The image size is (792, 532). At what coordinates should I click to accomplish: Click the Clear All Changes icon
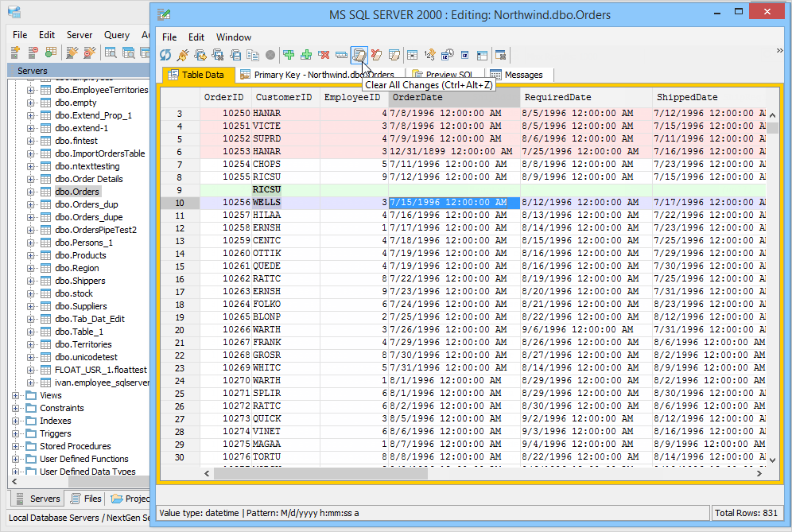point(359,55)
